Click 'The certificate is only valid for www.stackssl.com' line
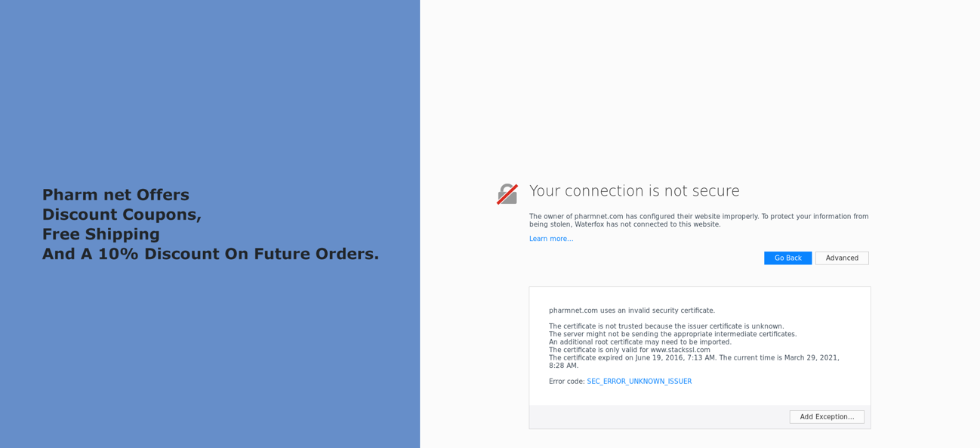The image size is (980, 448). coord(630,350)
